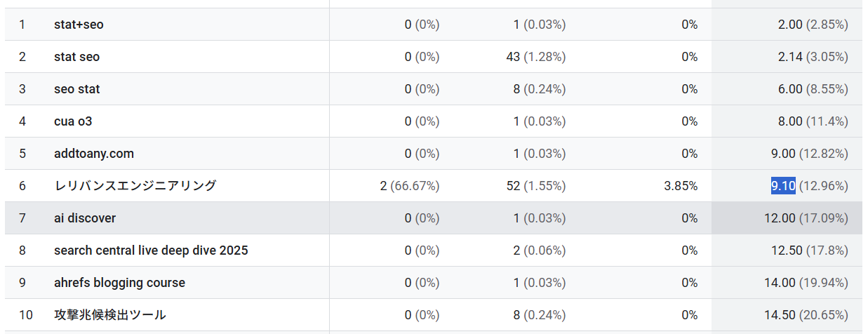Click the ahrefs blogging course query
868x334 pixels.
(x=120, y=283)
